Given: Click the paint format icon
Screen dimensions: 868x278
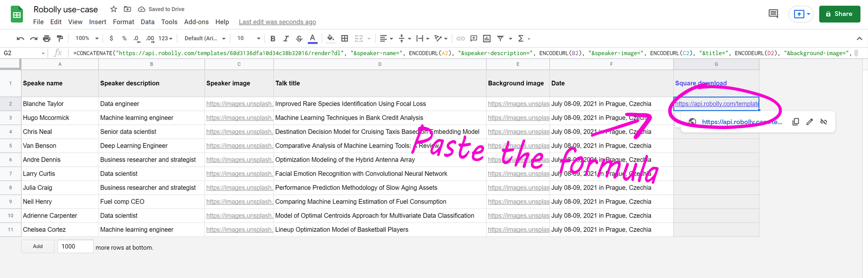Looking at the screenshot, I should click(x=60, y=39).
